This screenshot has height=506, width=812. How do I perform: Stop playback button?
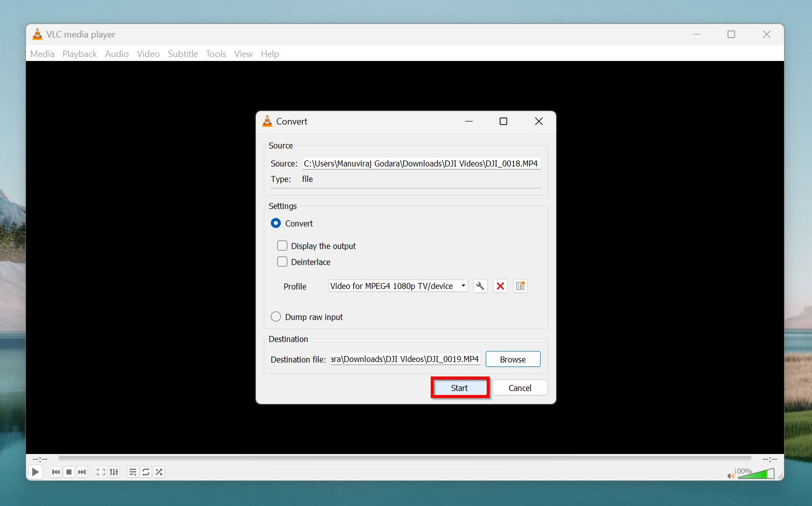pyautogui.click(x=69, y=472)
